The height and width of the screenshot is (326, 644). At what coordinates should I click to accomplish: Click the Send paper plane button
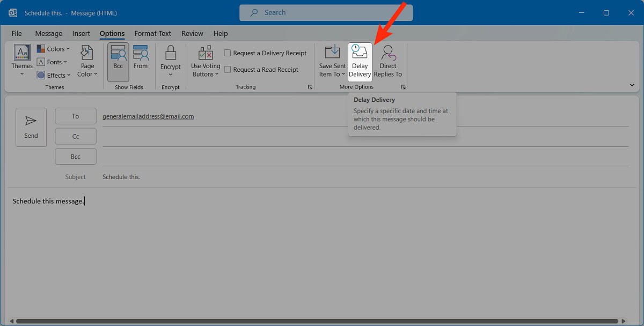pos(31,127)
